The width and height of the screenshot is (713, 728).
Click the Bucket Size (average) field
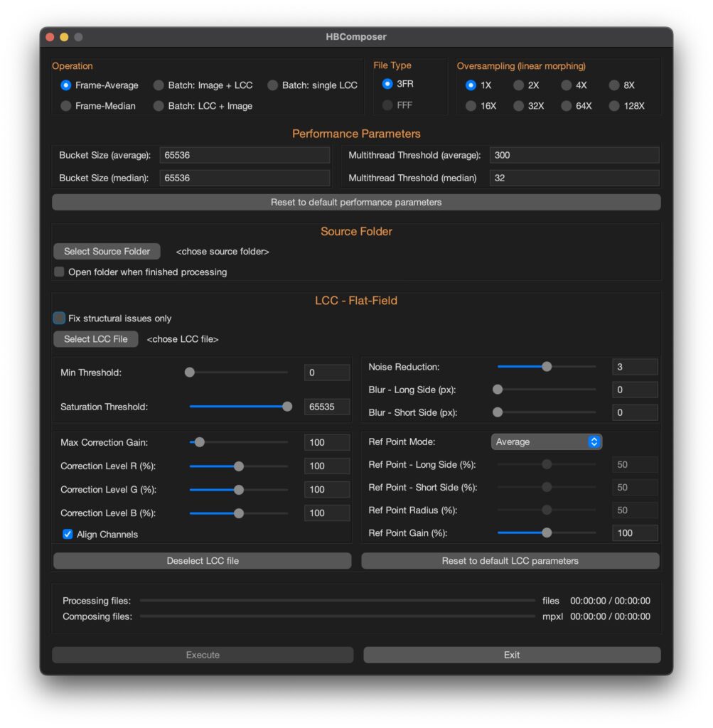pos(245,155)
